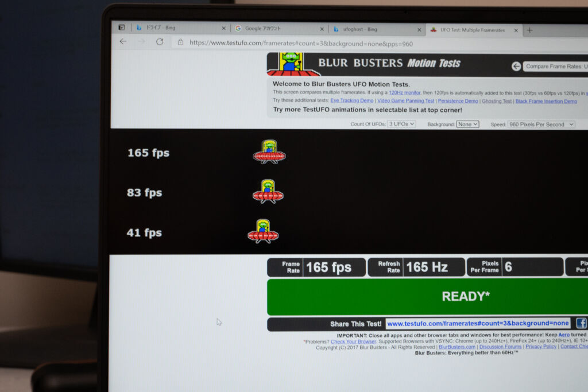Select the UFO Test: Multiple Framerates tab
This screenshot has height=392, width=588.
pyautogui.click(x=474, y=30)
